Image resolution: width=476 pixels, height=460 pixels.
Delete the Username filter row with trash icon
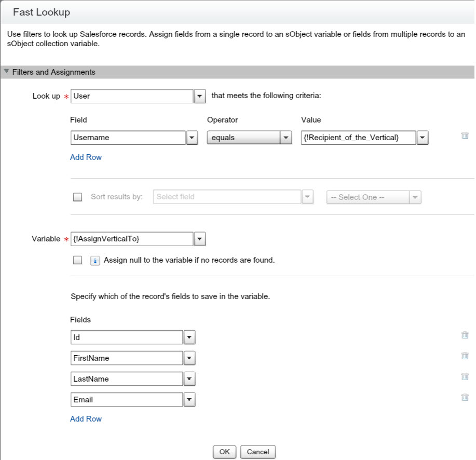pos(465,136)
